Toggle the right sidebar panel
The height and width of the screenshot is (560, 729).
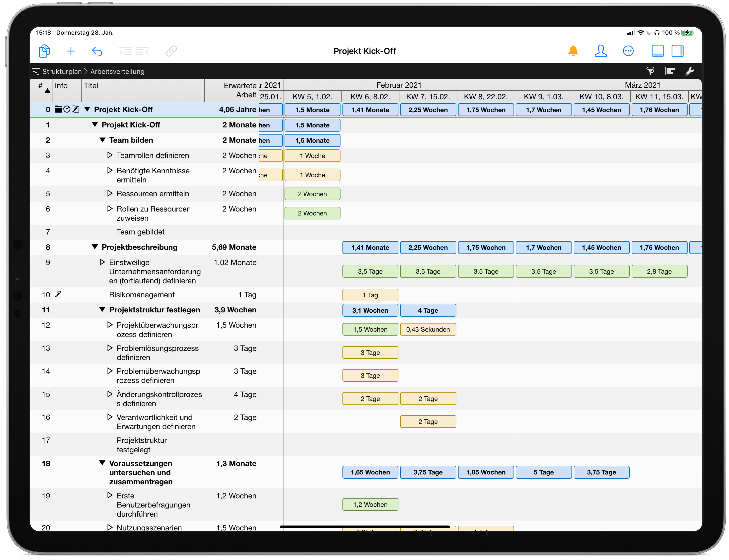tap(677, 51)
